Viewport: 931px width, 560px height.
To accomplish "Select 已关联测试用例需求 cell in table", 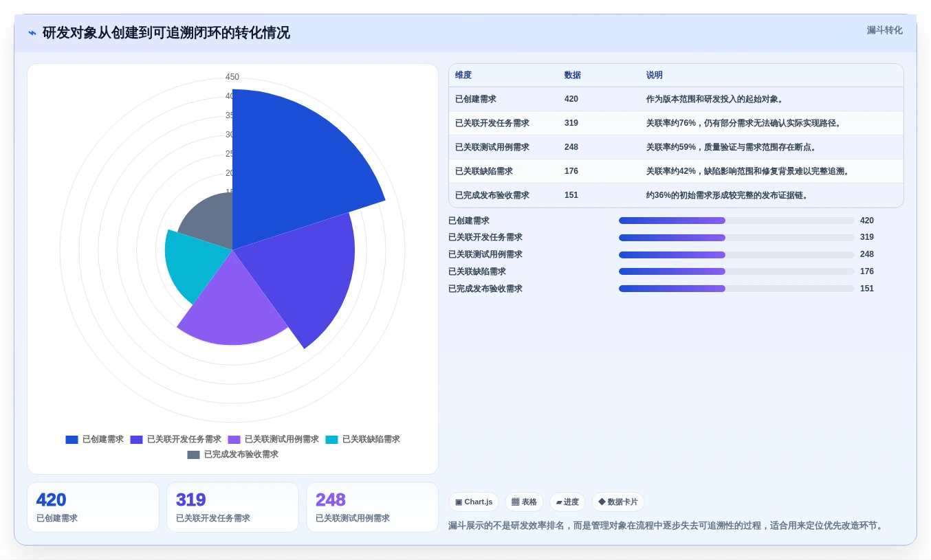I will pos(492,147).
